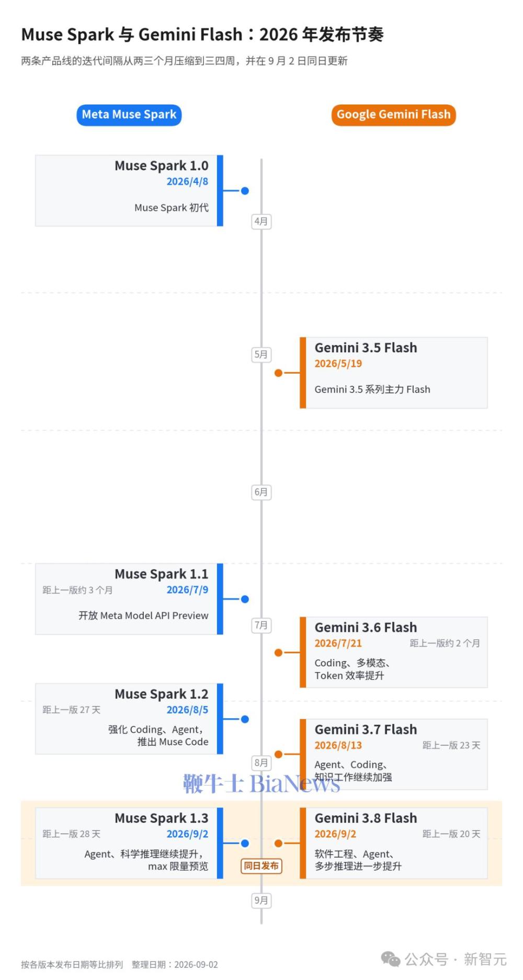
Task: Click the 同日发布 label tag
Action: [x=261, y=866]
